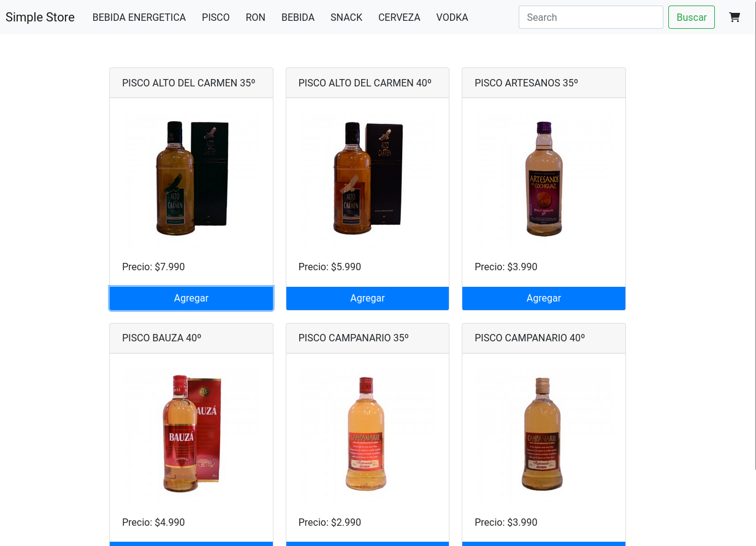
Task: Open the shopping cart icon
Action: (x=735, y=17)
